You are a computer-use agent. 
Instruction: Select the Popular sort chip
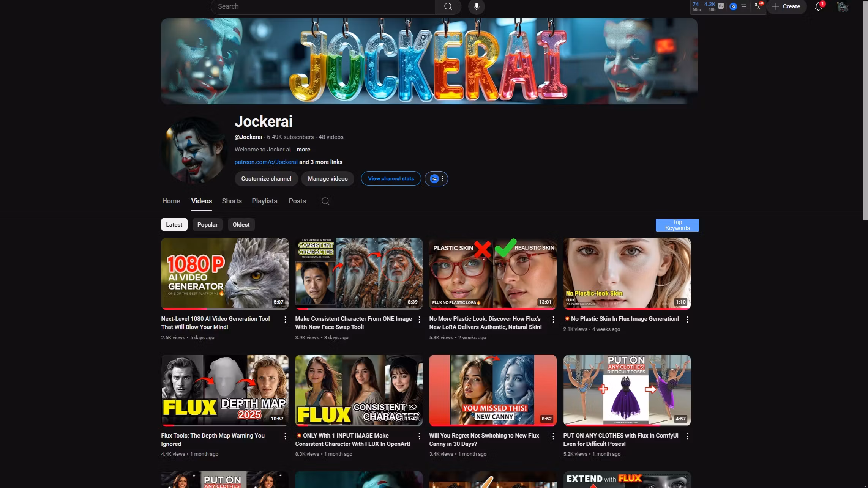pyautogui.click(x=207, y=225)
